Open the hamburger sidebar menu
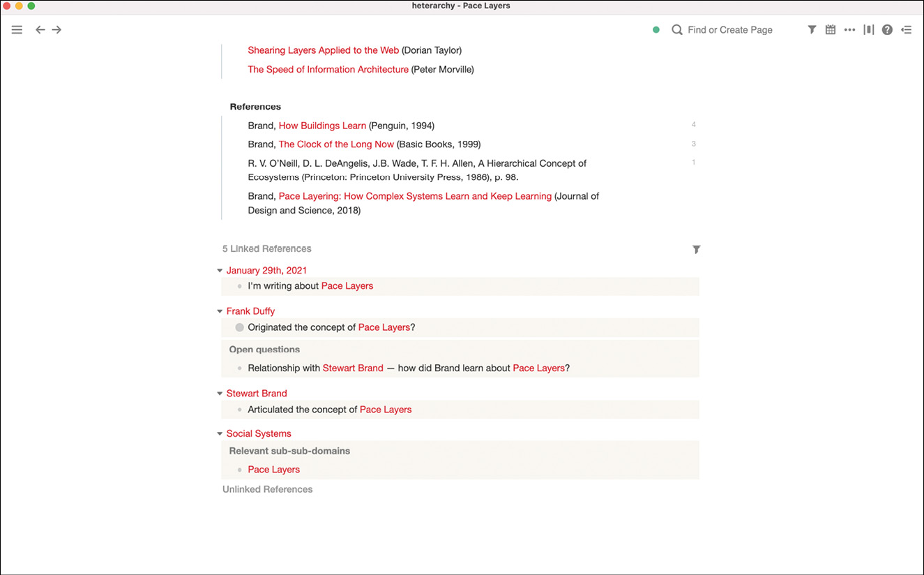Screen dimensions: 924x575 pyautogui.click(x=17, y=30)
